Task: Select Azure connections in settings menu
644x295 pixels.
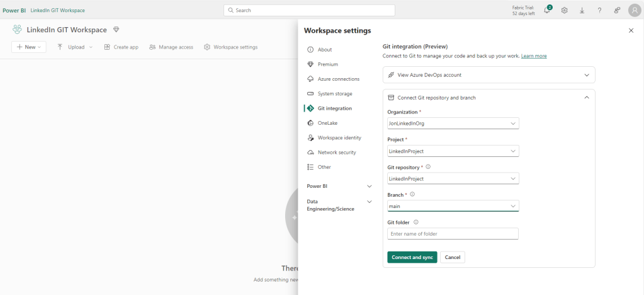Action: point(338,79)
